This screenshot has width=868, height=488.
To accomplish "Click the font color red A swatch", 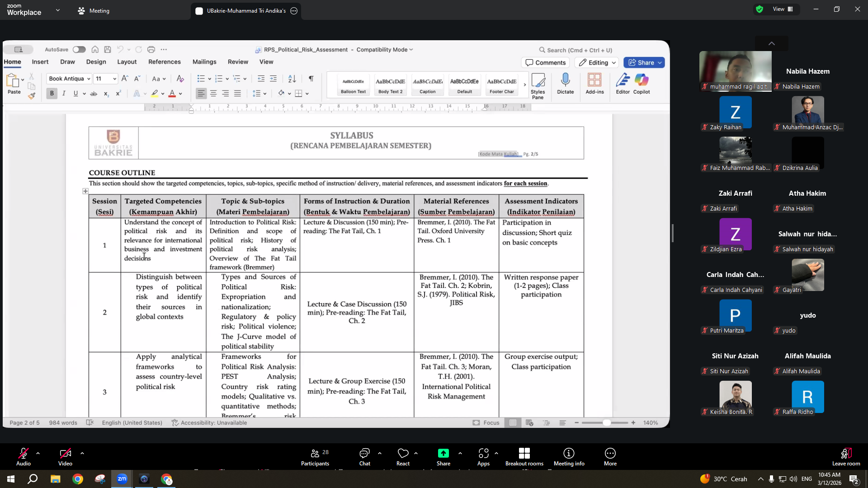I will 172,94.
